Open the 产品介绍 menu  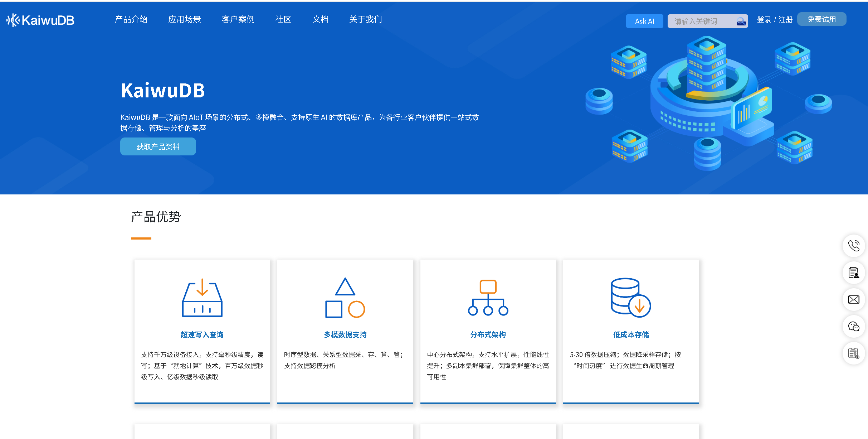131,19
